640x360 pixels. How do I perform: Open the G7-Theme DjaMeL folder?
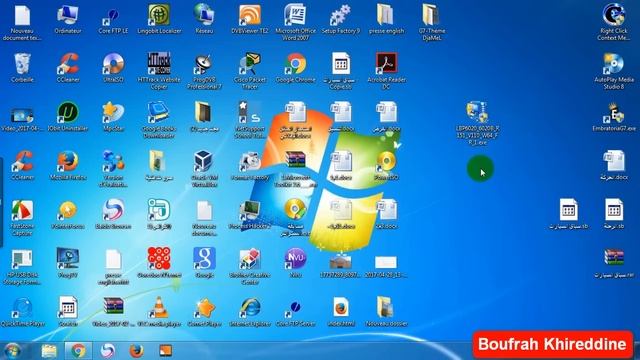(431, 22)
